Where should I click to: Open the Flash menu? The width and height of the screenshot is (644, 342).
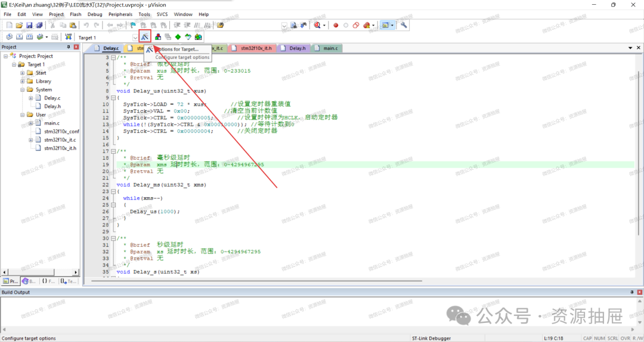point(76,14)
